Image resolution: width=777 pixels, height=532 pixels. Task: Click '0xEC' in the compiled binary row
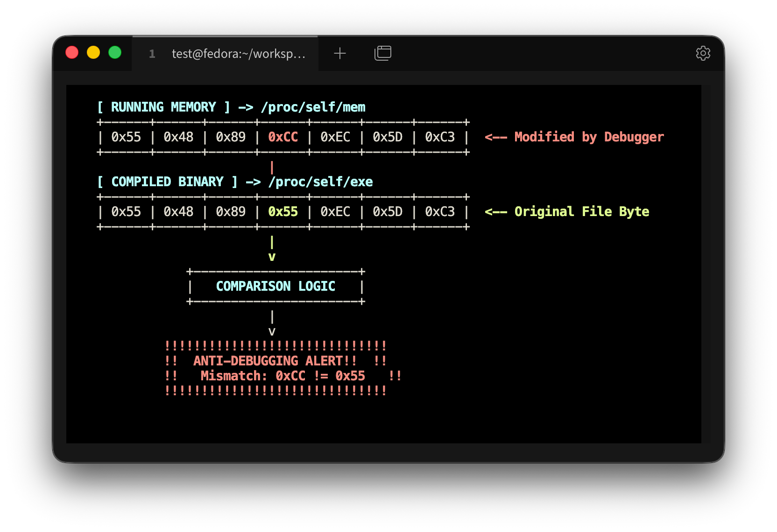[335, 212]
